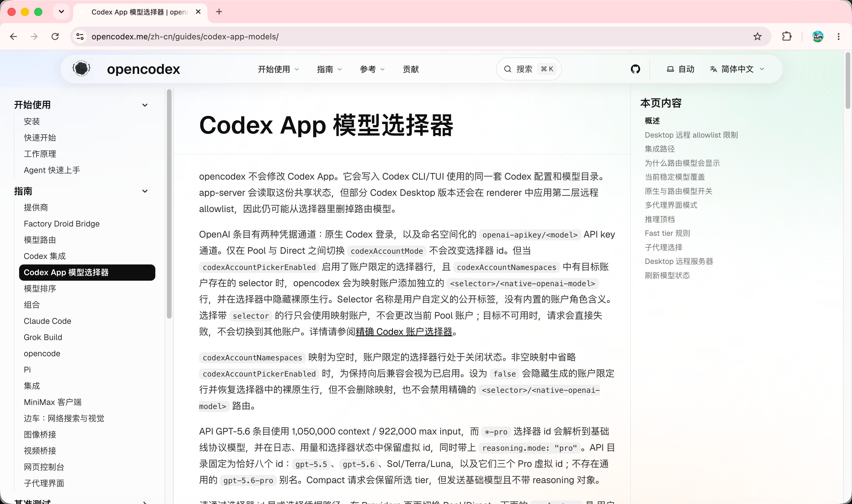Open a new browser tab

pos(219,12)
